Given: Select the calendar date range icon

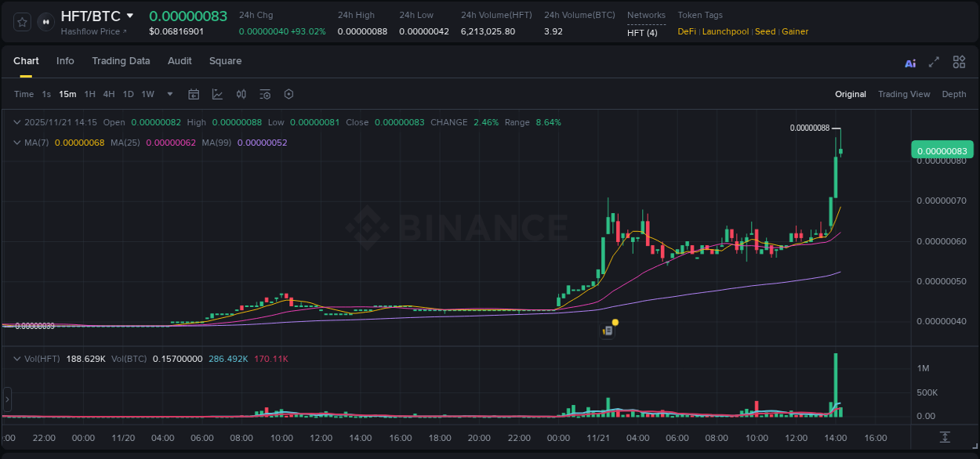Looking at the screenshot, I should (x=194, y=94).
